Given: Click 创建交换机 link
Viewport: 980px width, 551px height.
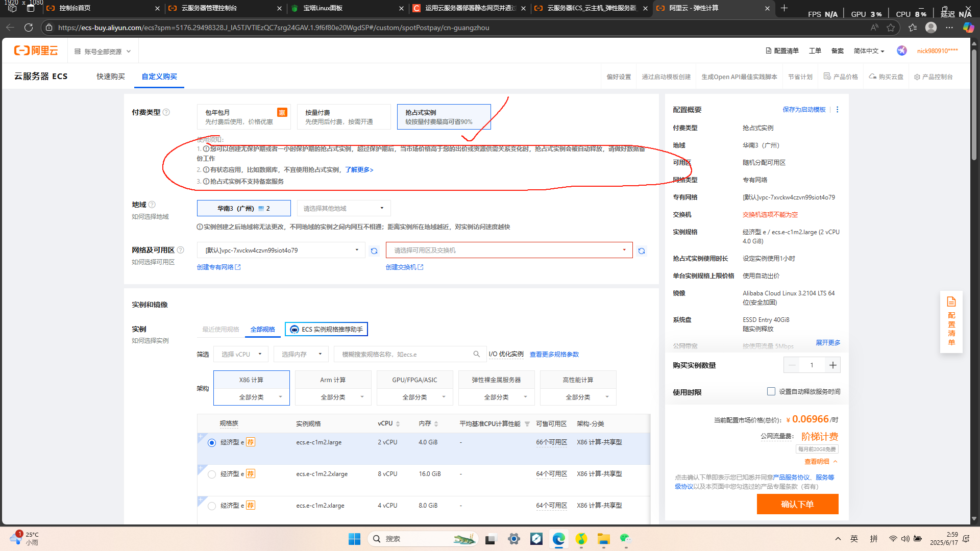Looking at the screenshot, I should click(404, 267).
